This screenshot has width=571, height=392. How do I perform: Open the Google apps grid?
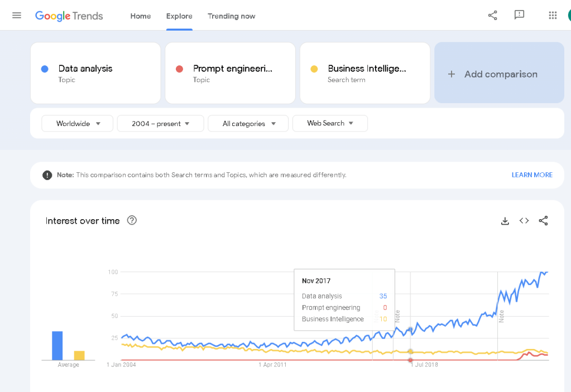coord(553,15)
